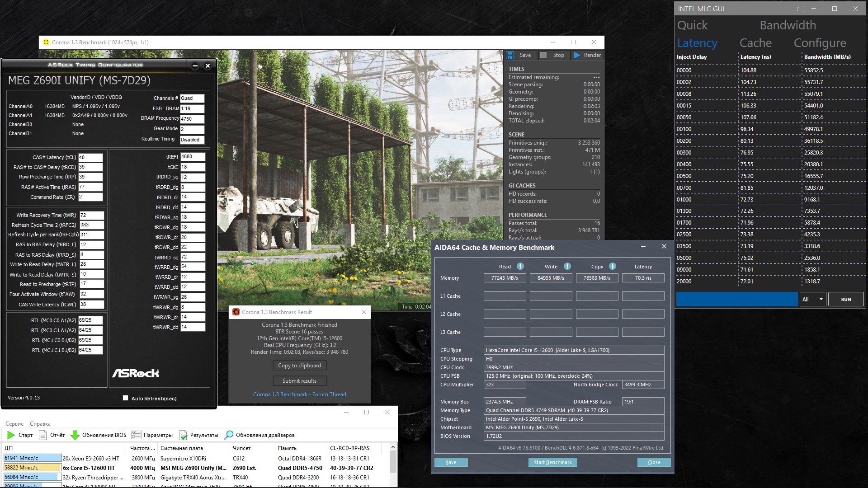Toggle the Auto Refresh(sec) checkbox
The image size is (868, 488).
pyautogui.click(x=125, y=398)
